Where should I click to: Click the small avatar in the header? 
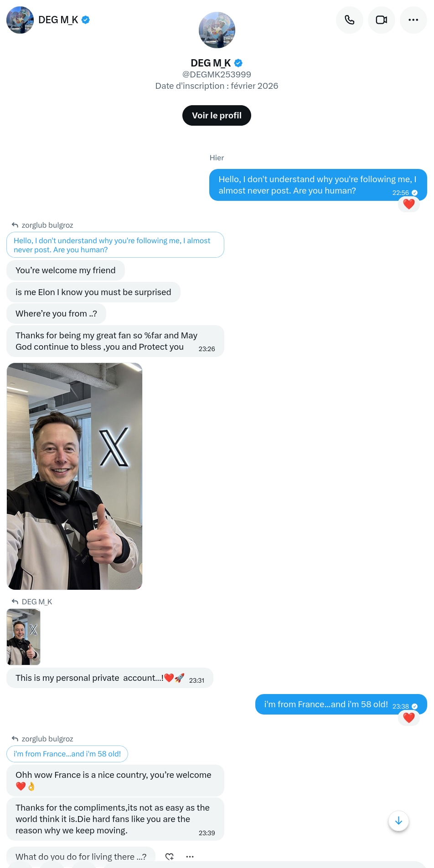20,20
